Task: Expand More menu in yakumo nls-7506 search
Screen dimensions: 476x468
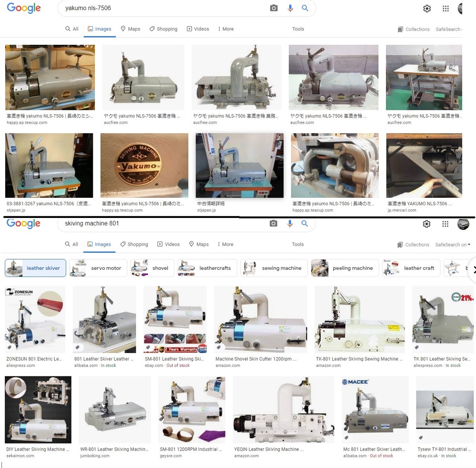Action: (226, 29)
